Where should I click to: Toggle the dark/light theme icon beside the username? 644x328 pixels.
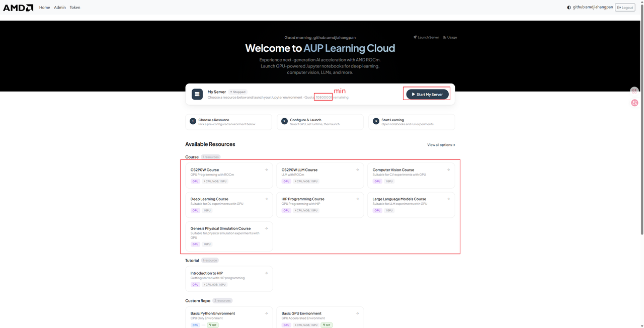pyautogui.click(x=569, y=8)
